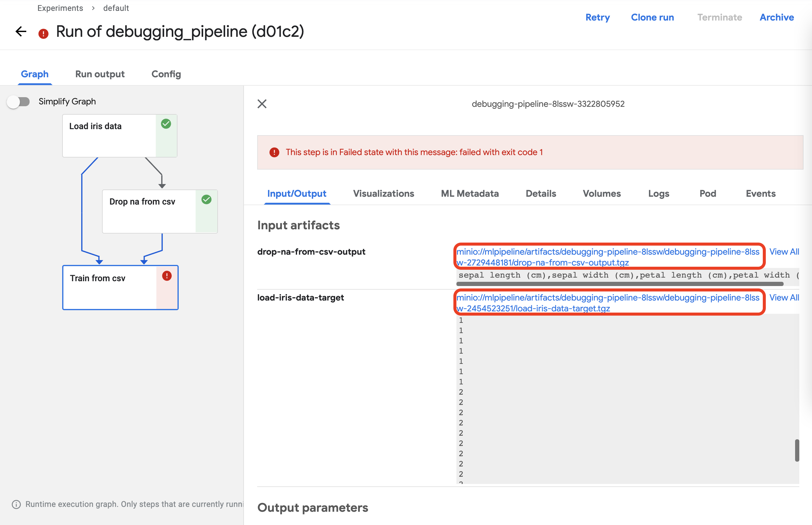Open the Volumes tab
This screenshot has height=525, width=812.
(x=602, y=193)
